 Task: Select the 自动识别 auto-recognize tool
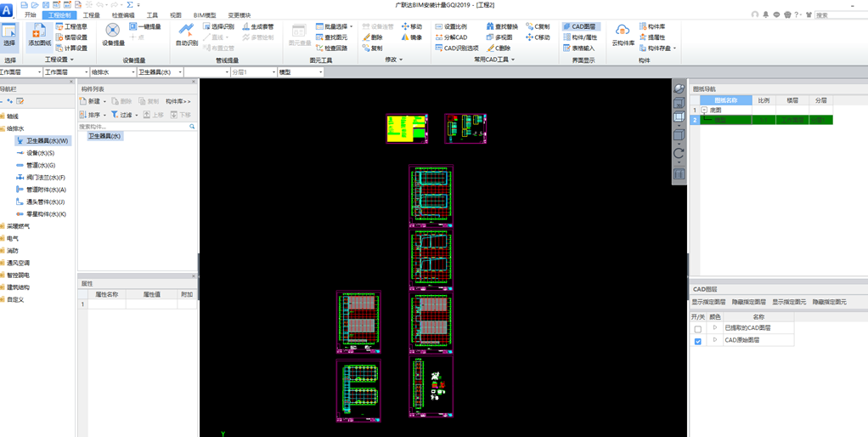click(x=186, y=36)
